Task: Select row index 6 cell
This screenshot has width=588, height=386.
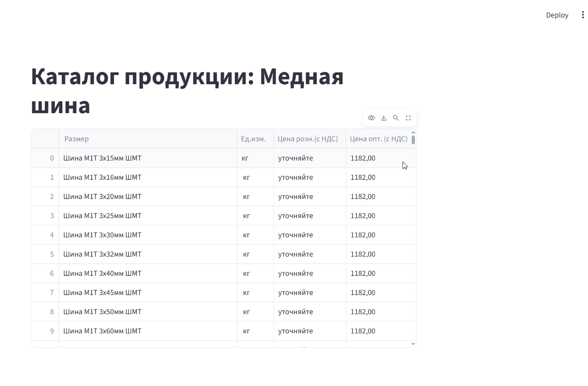Action: [x=45, y=274]
